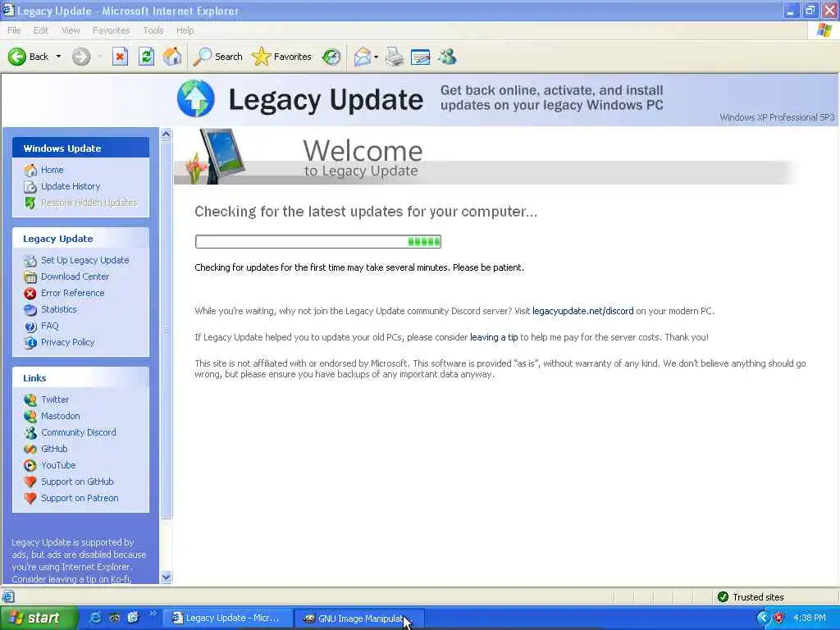This screenshot has width=840, height=630.
Task: Launch Internet Explorer quick launch icon
Action: [x=96, y=619]
